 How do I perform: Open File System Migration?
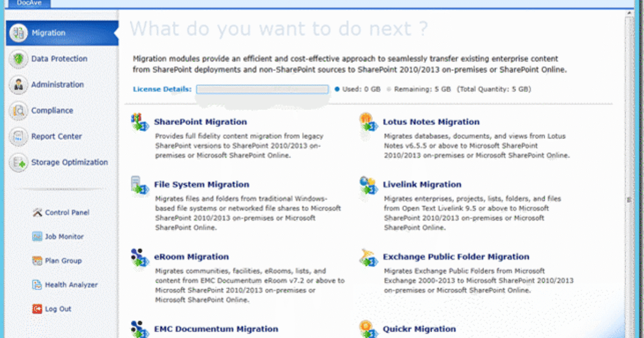click(201, 184)
